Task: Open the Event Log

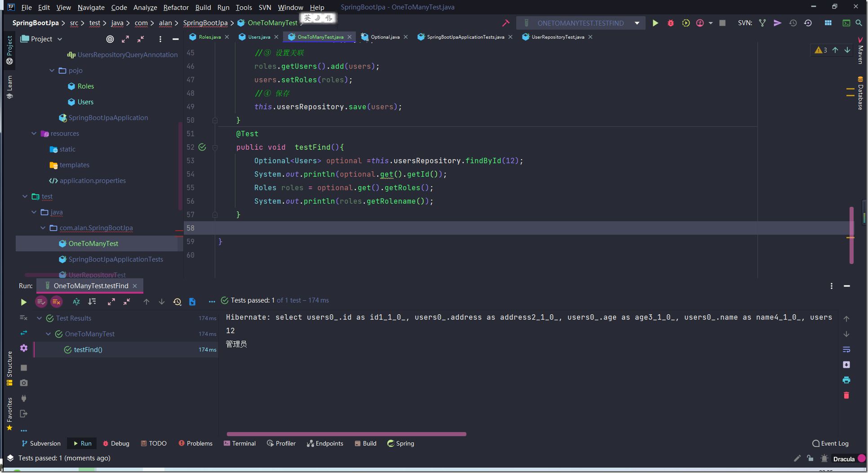Action: coord(831,443)
